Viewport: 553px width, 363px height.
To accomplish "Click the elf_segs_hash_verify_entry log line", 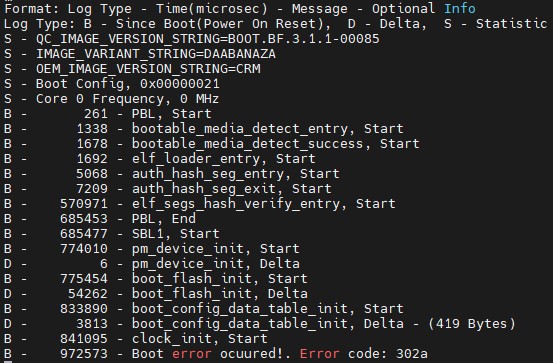I will pyautogui.click(x=200, y=204).
